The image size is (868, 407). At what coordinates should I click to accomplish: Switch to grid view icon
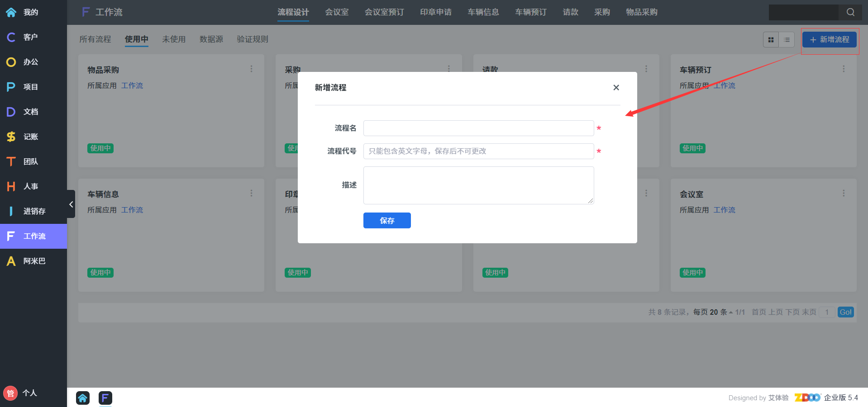coord(771,40)
